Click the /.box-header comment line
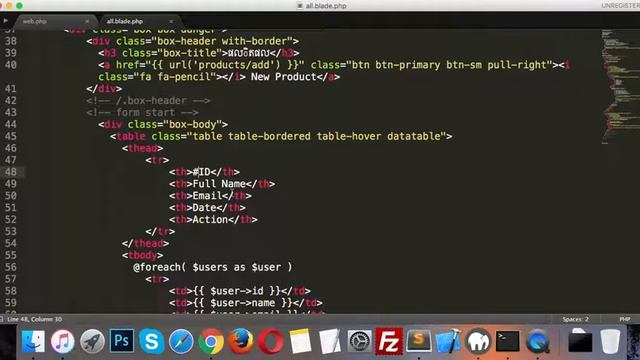The image size is (640, 360). point(149,100)
